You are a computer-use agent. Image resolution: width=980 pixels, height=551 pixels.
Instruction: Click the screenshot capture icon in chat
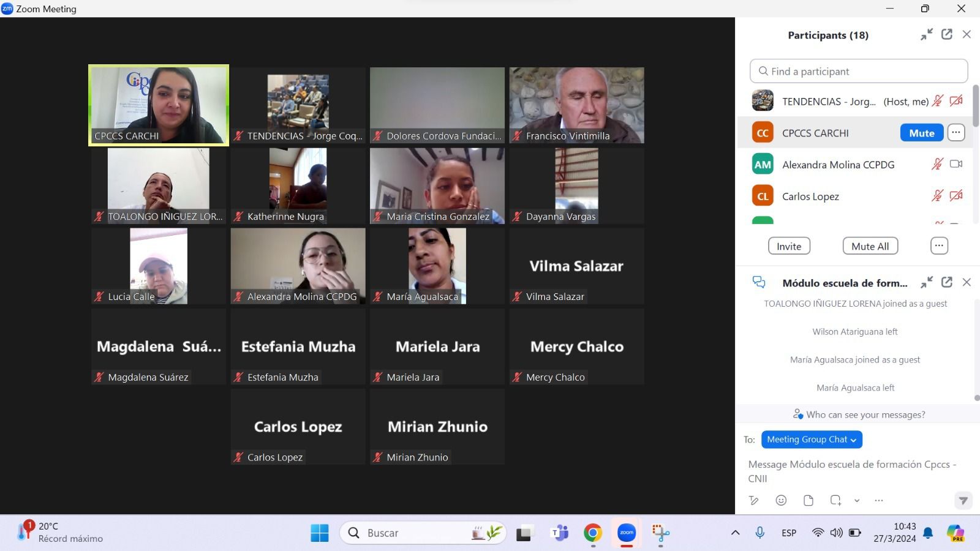835,500
